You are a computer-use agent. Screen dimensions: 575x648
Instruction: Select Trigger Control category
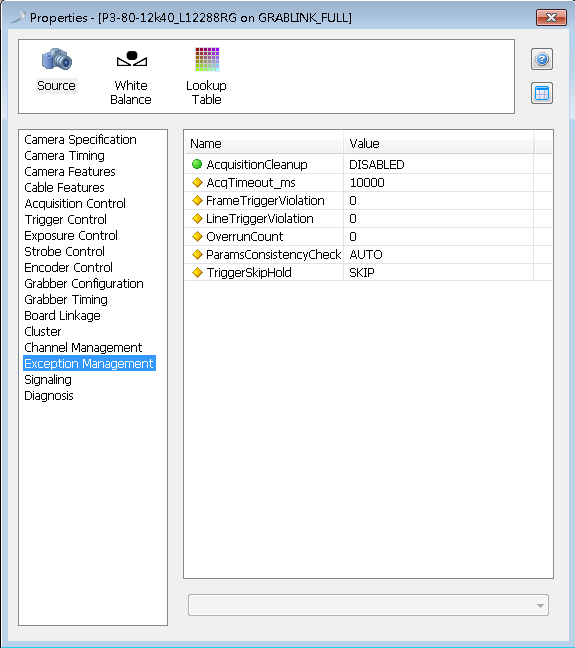tap(66, 219)
